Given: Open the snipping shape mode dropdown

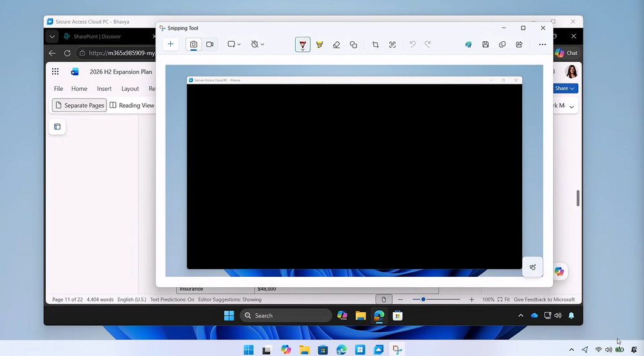Looking at the screenshot, I should [x=234, y=44].
